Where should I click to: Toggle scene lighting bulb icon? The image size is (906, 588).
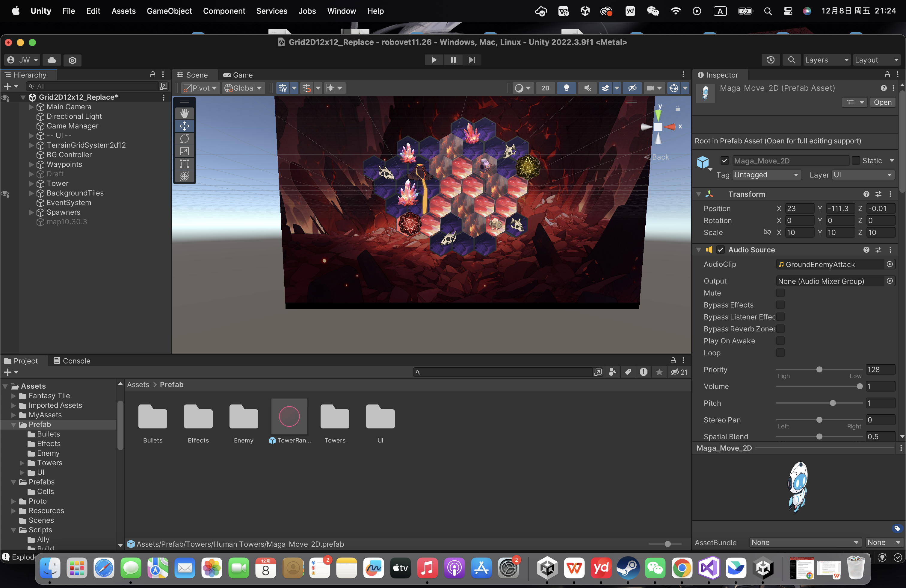pyautogui.click(x=567, y=88)
